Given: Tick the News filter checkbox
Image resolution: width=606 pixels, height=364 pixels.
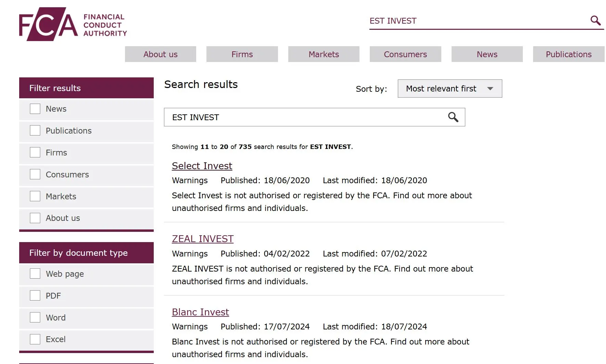Looking at the screenshot, I should 35,109.
